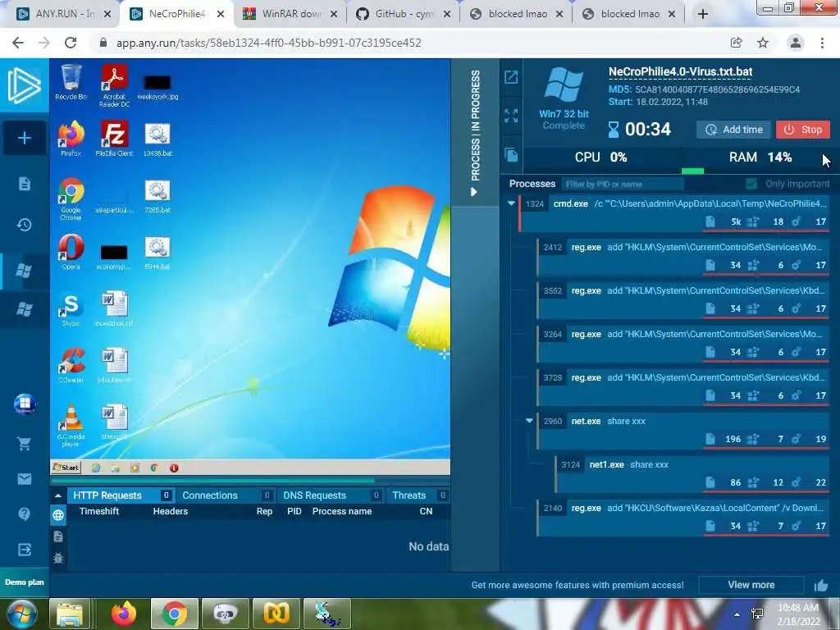Viewport: 840px width, 630px height.
Task: Select FileZilla Client icon in VM
Action: pyautogui.click(x=114, y=138)
